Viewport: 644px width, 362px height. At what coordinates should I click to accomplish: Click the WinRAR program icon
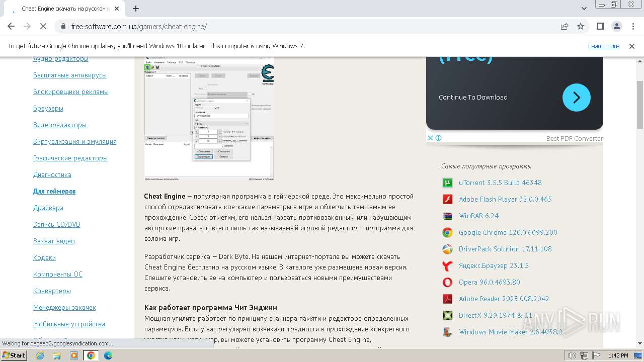click(x=447, y=216)
